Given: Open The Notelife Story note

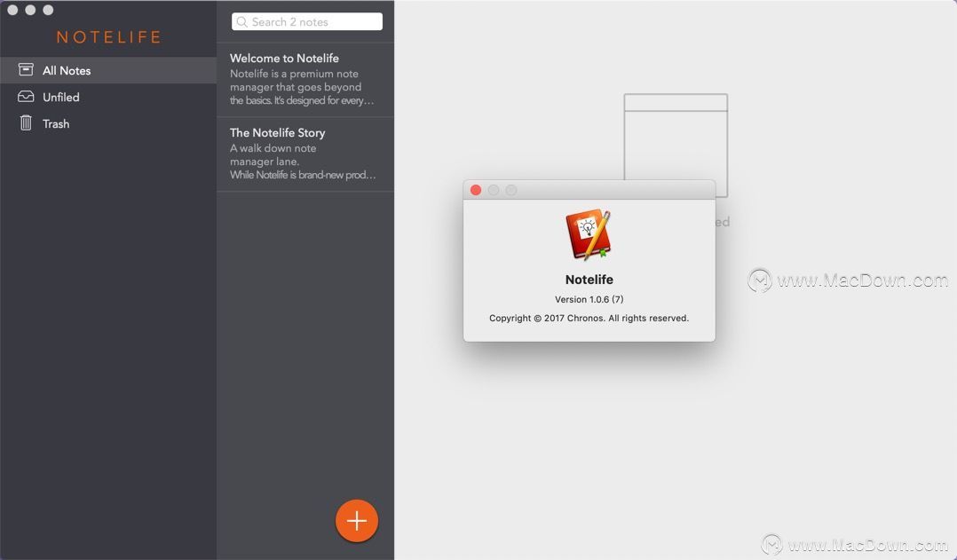Looking at the screenshot, I should (x=305, y=154).
